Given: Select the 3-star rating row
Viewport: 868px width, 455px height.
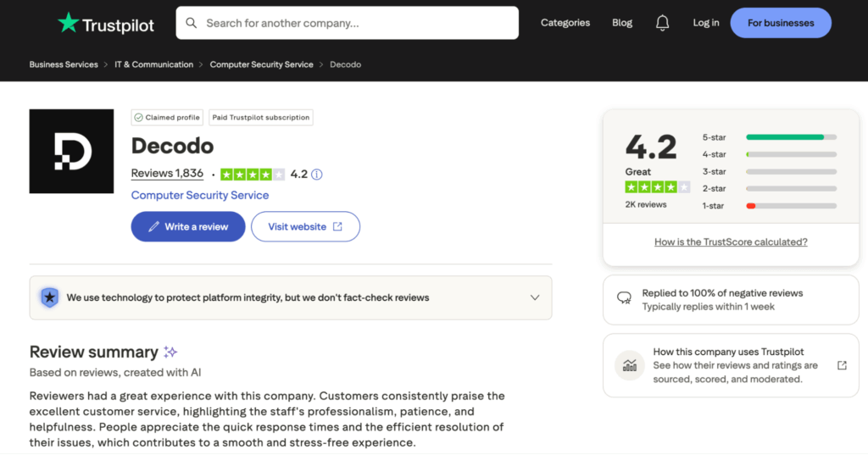Looking at the screenshot, I should [x=769, y=172].
